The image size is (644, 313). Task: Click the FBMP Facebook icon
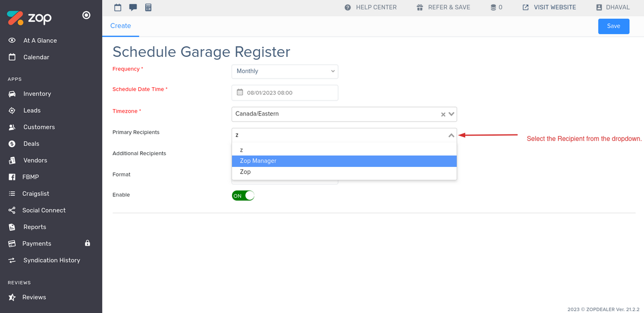pyautogui.click(x=12, y=177)
